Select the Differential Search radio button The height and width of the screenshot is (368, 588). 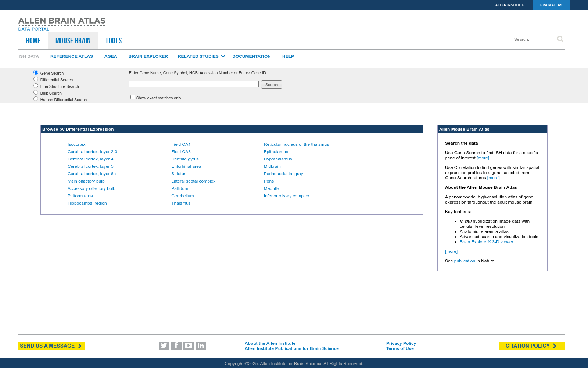36,79
